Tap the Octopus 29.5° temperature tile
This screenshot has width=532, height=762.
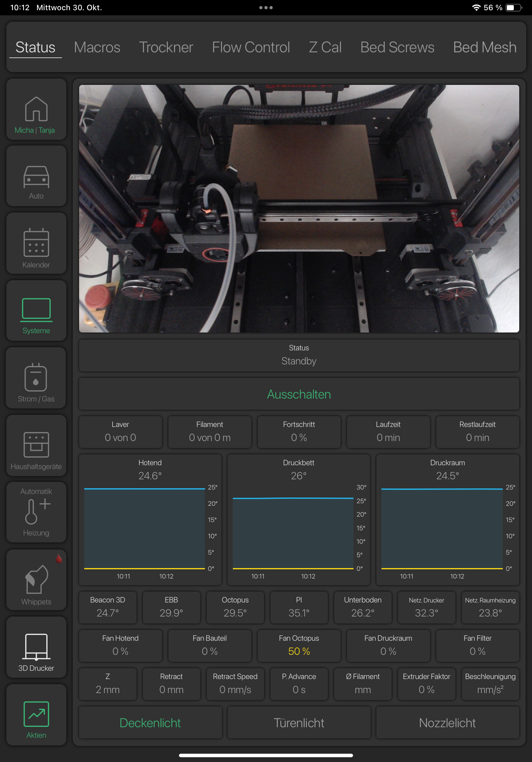click(235, 607)
